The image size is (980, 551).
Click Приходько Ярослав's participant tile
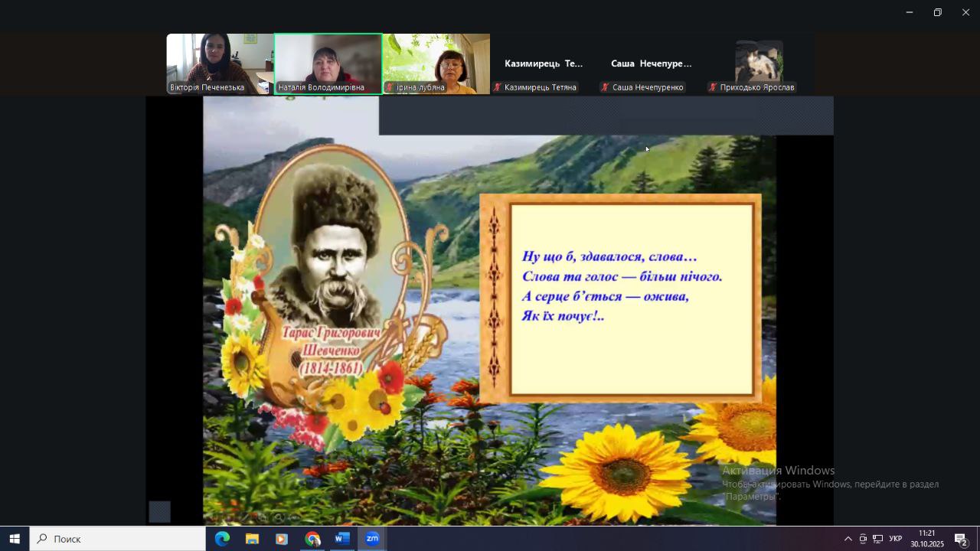(759, 64)
